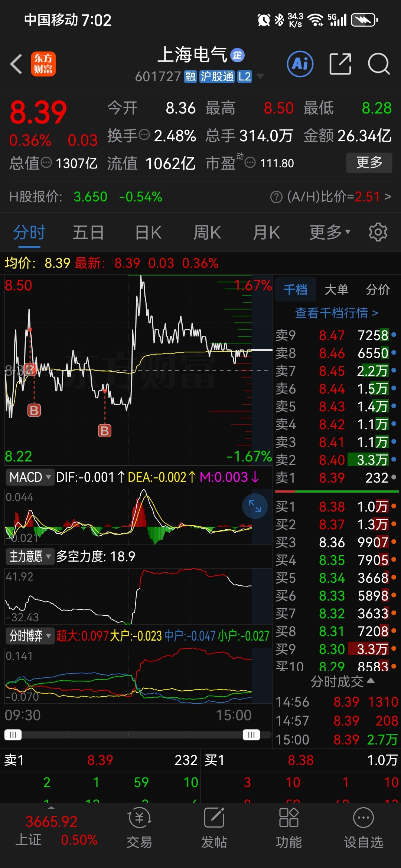This screenshot has width=401, height=868.
Task: Tap the 上证 3665.92 index value
Action: [52, 822]
